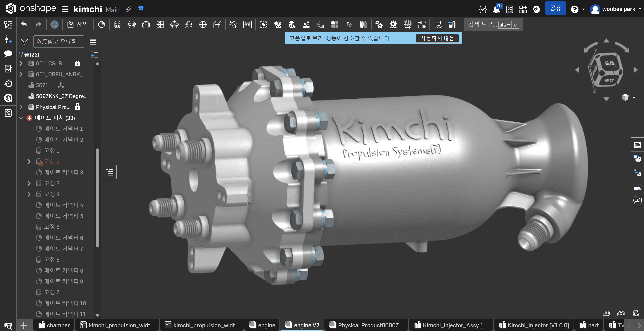Click the redo arrow in toolbar
The image size is (644, 331).
point(38,24)
